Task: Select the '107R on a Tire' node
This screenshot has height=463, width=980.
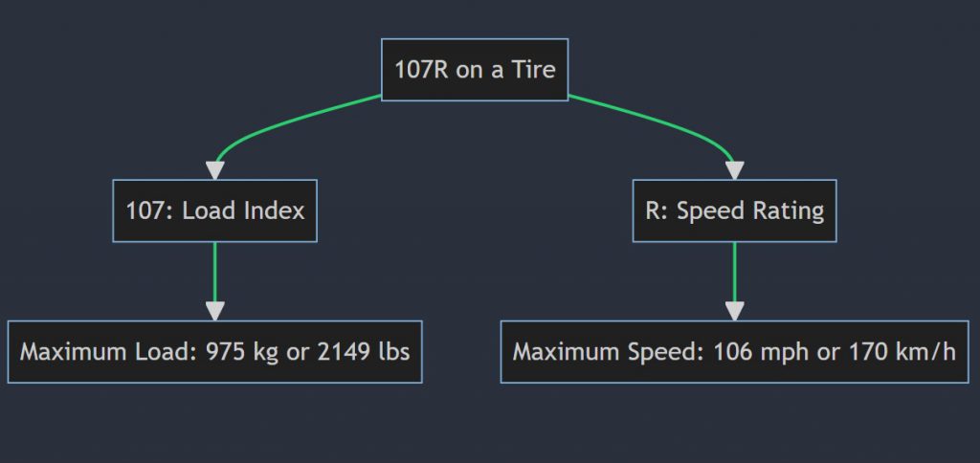Action: point(475,70)
